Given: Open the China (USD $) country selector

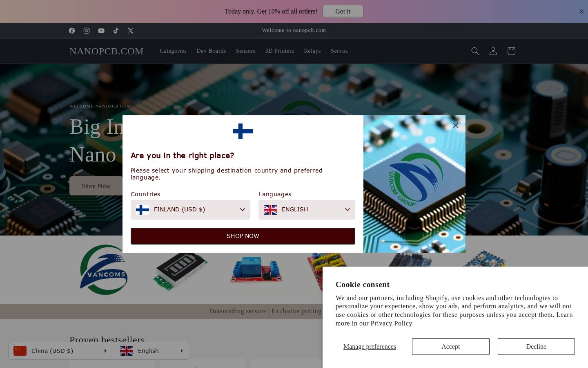Looking at the screenshot, I should click(61, 351).
